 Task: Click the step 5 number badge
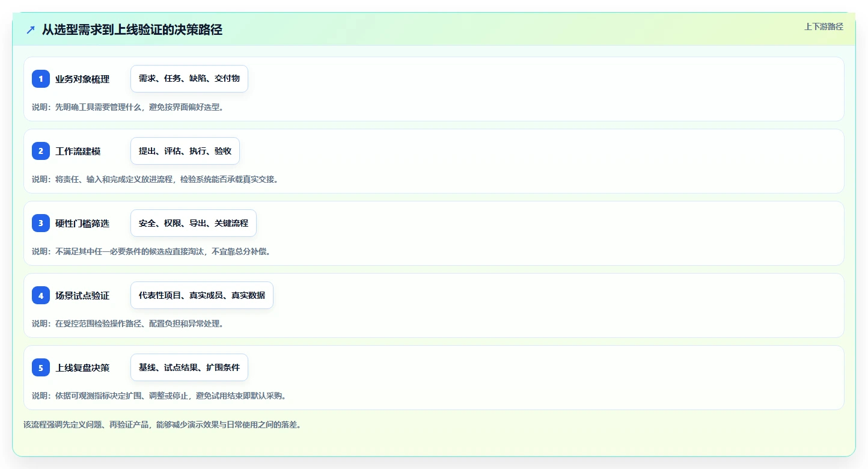[x=41, y=367]
